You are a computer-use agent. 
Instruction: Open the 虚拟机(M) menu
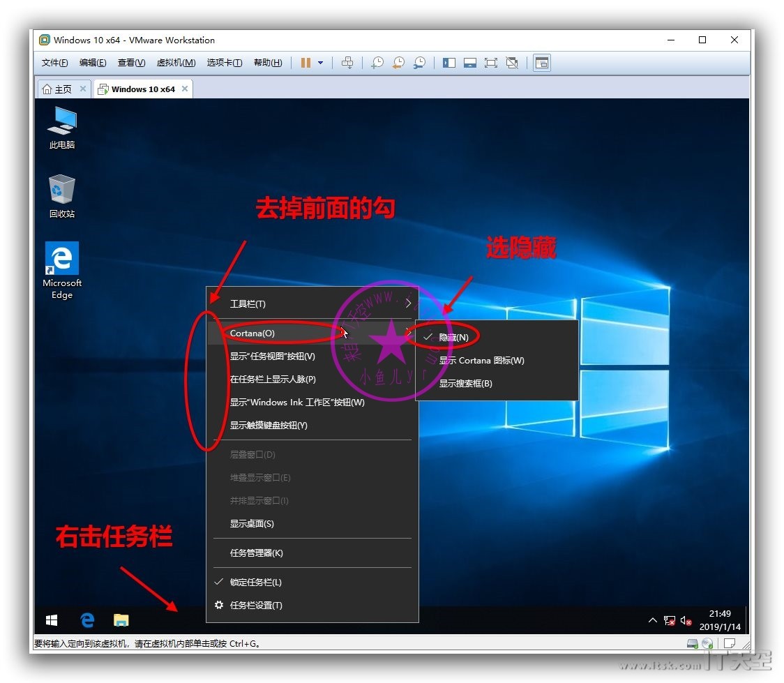coord(176,63)
